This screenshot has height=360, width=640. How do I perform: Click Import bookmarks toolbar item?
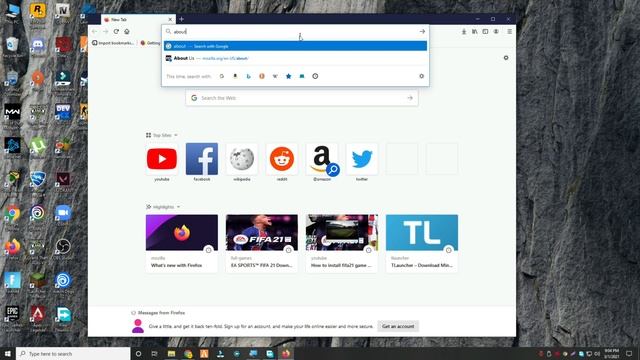coord(113,43)
